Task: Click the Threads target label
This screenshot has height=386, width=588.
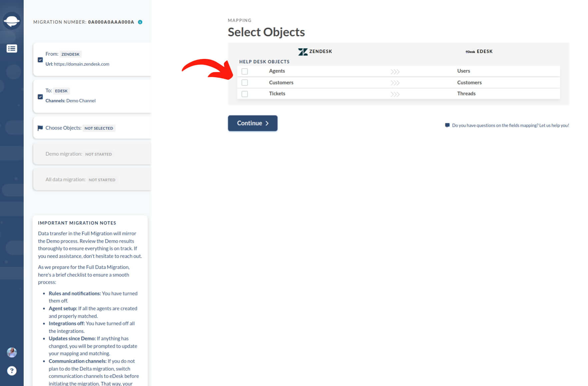Action: point(466,94)
